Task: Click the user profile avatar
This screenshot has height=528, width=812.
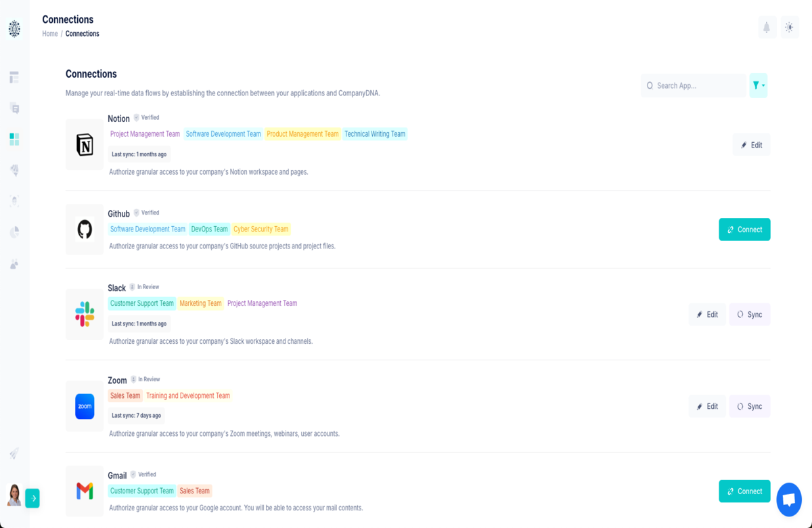Action: pyautogui.click(x=14, y=495)
